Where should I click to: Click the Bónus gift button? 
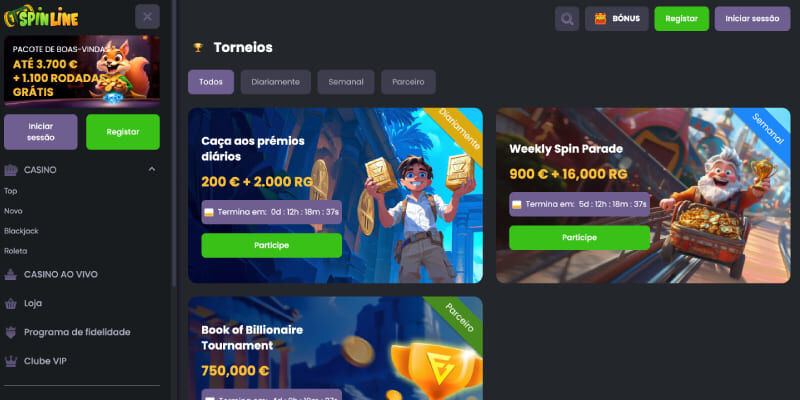pos(617,19)
